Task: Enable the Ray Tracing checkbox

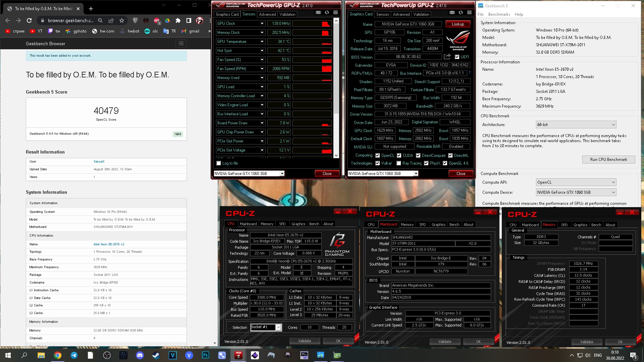Action: [399, 163]
